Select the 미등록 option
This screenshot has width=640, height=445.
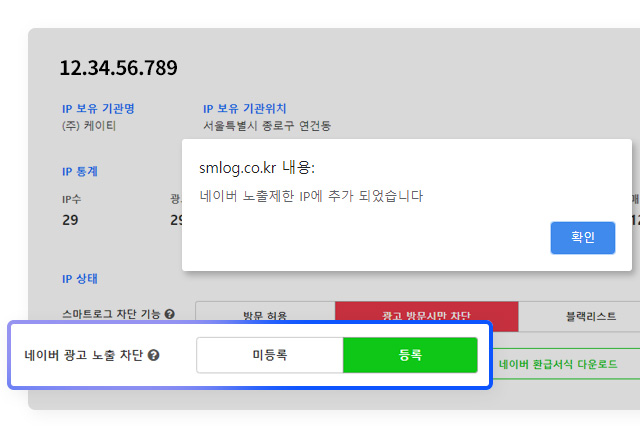tap(270, 355)
